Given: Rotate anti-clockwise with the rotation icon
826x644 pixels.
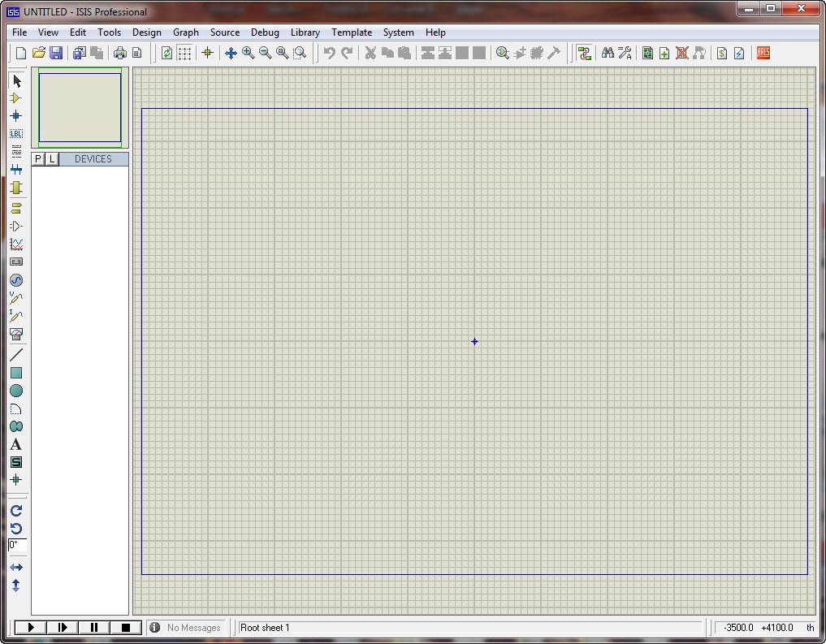Looking at the screenshot, I should click(16, 529).
